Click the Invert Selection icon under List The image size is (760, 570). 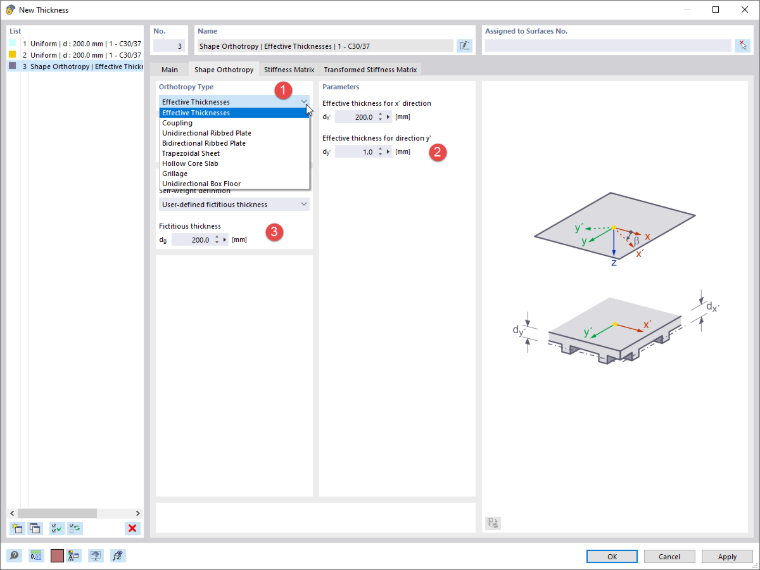click(75, 528)
